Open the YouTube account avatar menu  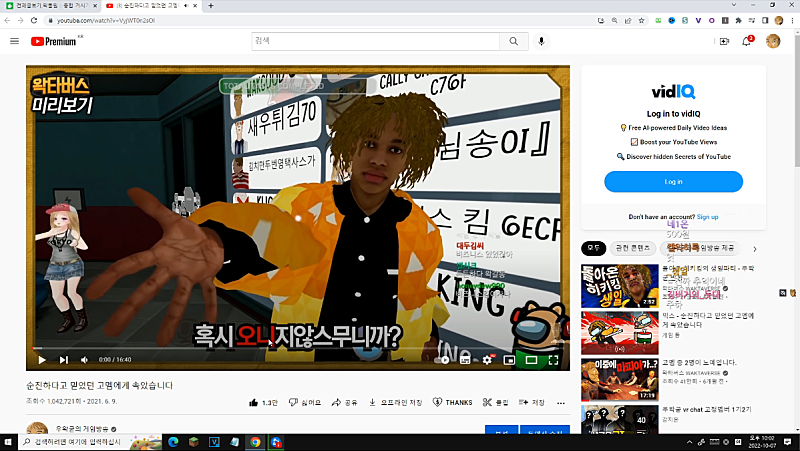[x=773, y=41]
